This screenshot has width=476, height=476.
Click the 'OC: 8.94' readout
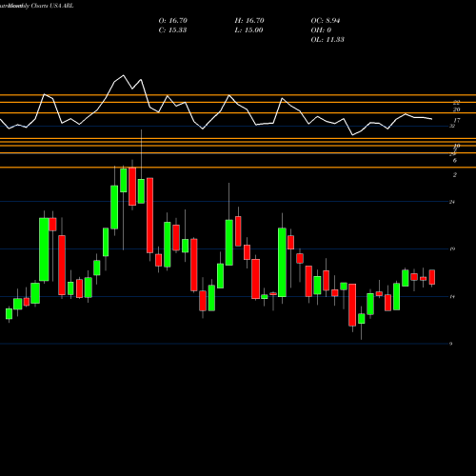(326, 21)
